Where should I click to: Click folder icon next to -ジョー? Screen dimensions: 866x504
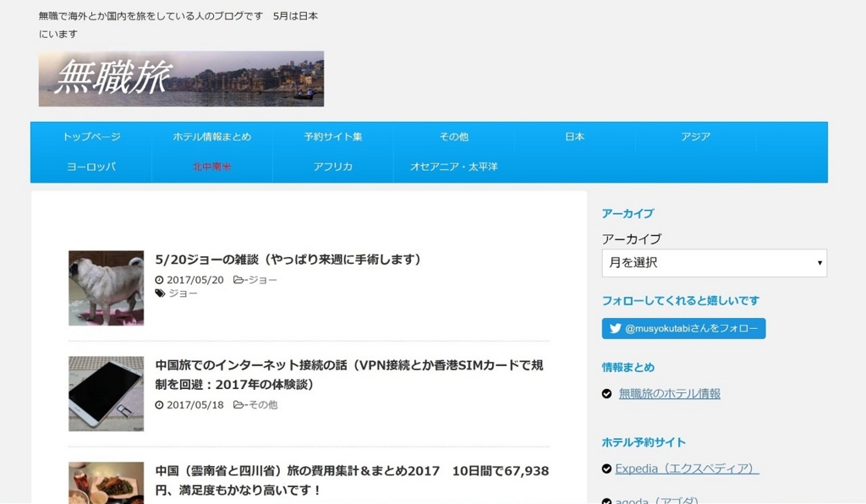[238, 280]
